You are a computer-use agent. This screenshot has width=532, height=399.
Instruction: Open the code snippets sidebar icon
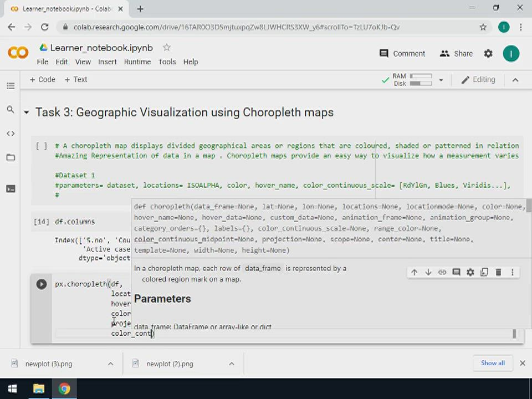click(11, 134)
